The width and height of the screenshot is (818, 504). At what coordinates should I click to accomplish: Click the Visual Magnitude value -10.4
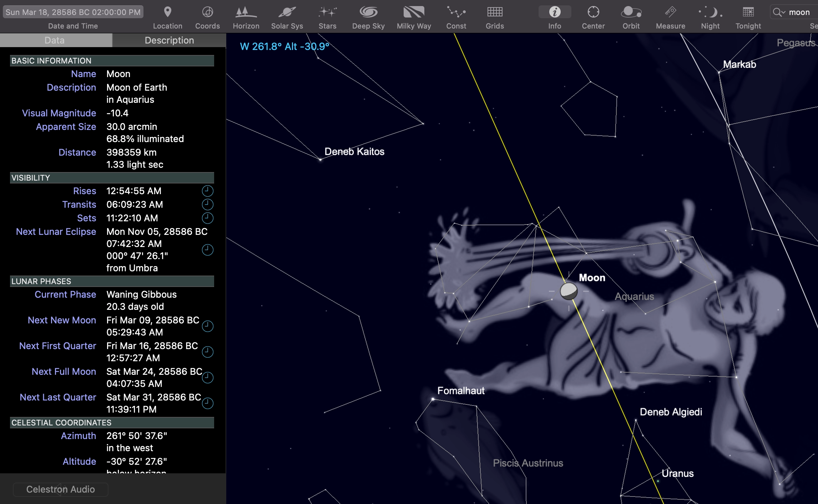click(x=117, y=113)
